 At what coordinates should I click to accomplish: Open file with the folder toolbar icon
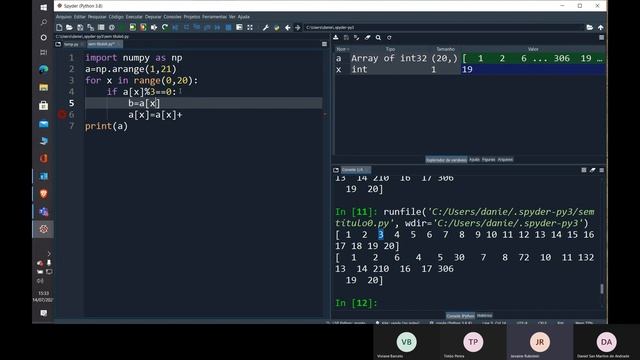69,27
